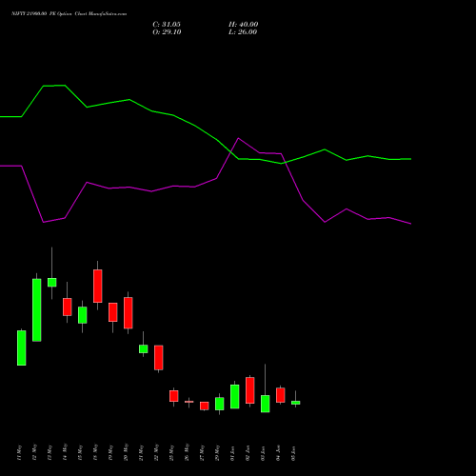The image size is (476, 476).
Task: Click the "29 May" date label
Action: click(218, 452)
